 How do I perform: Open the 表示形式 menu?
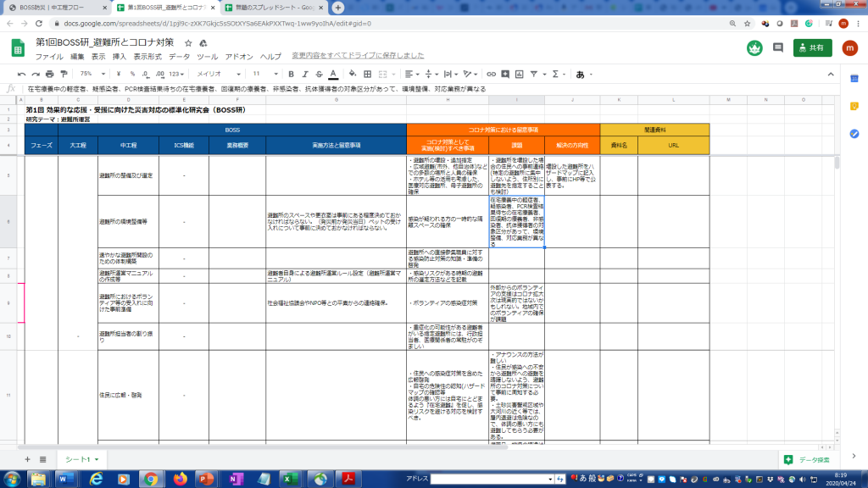(147, 57)
